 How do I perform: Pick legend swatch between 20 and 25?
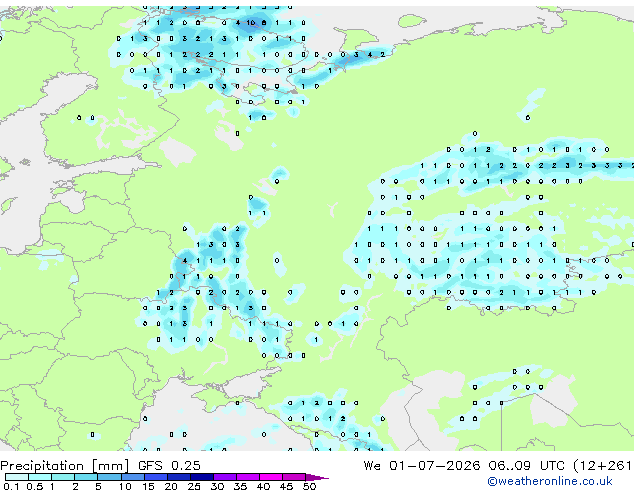pyautogui.click(x=179, y=477)
